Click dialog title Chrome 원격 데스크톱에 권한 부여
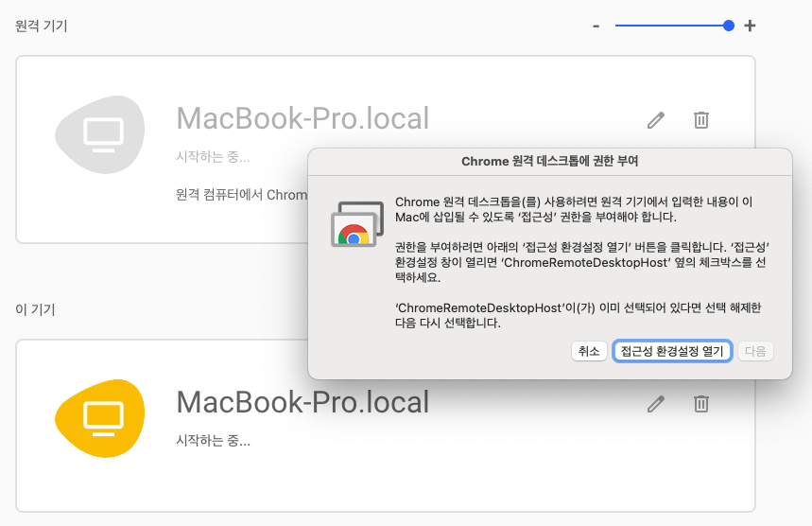 549,161
